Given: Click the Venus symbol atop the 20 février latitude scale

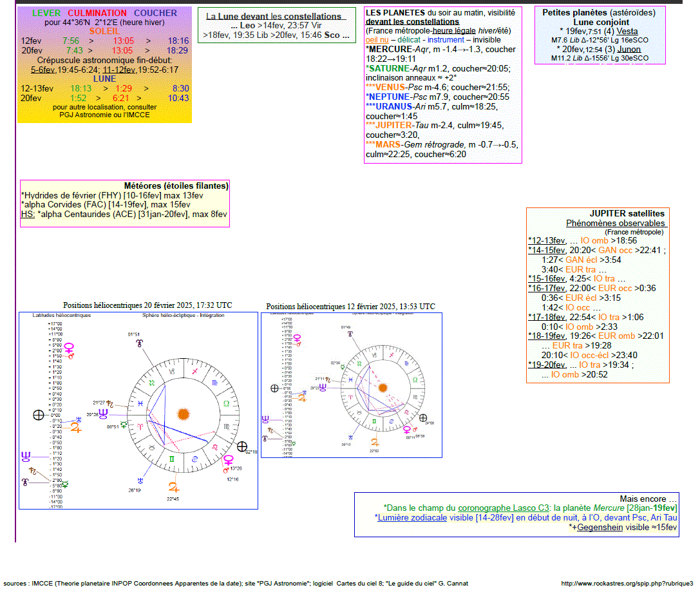Looking at the screenshot, I should pyautogui.click(x=69, y=348).
